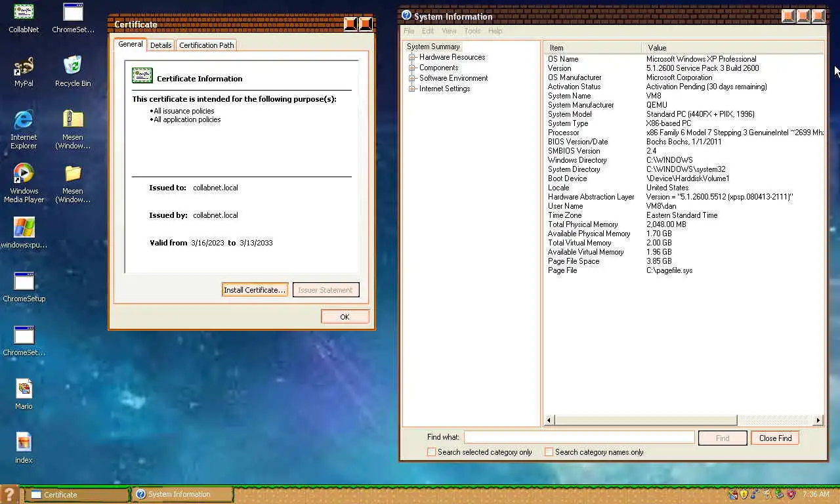Viewport: 840px width, 504px height.
Task: Click the Close Find button
Action: pyautogui.click(x=775, y=438)
